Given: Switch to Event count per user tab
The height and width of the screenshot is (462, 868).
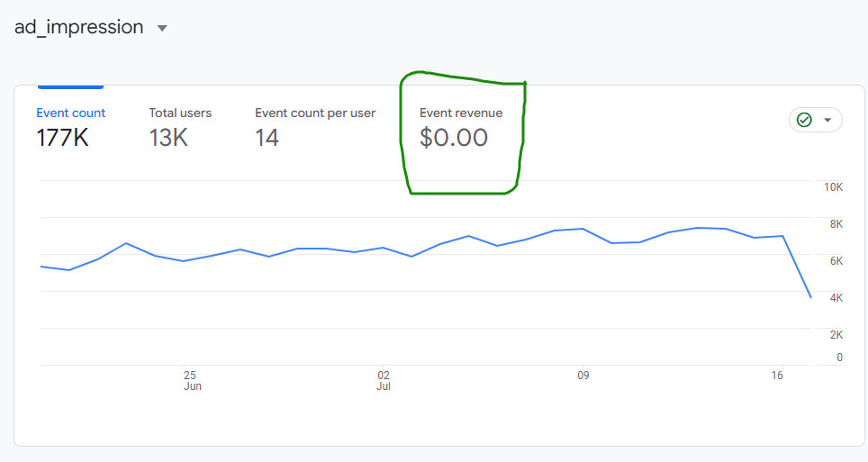Looking at the screenshot, I should 315,113.
